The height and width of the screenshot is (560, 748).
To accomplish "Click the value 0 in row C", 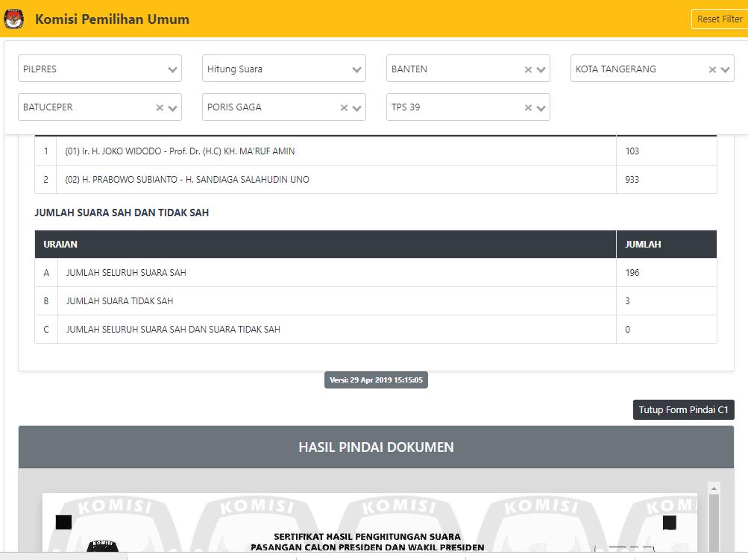I will click(628, 329).
